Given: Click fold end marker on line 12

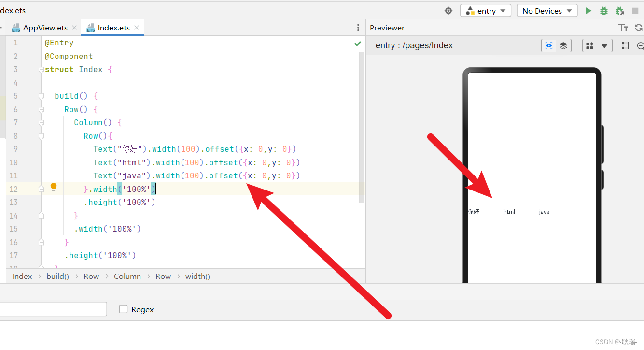Looking at the screenshot, I should 41,189.
